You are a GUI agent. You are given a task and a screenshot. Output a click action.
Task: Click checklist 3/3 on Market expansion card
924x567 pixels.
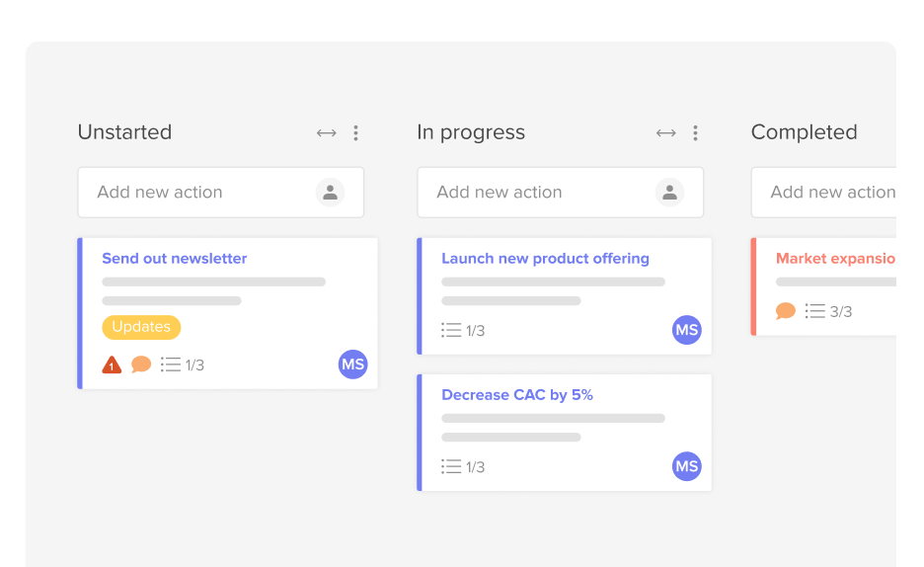[828, 311]
